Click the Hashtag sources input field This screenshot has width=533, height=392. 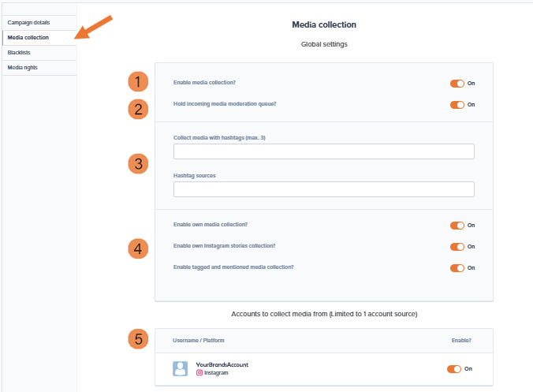tap(323, 189)
